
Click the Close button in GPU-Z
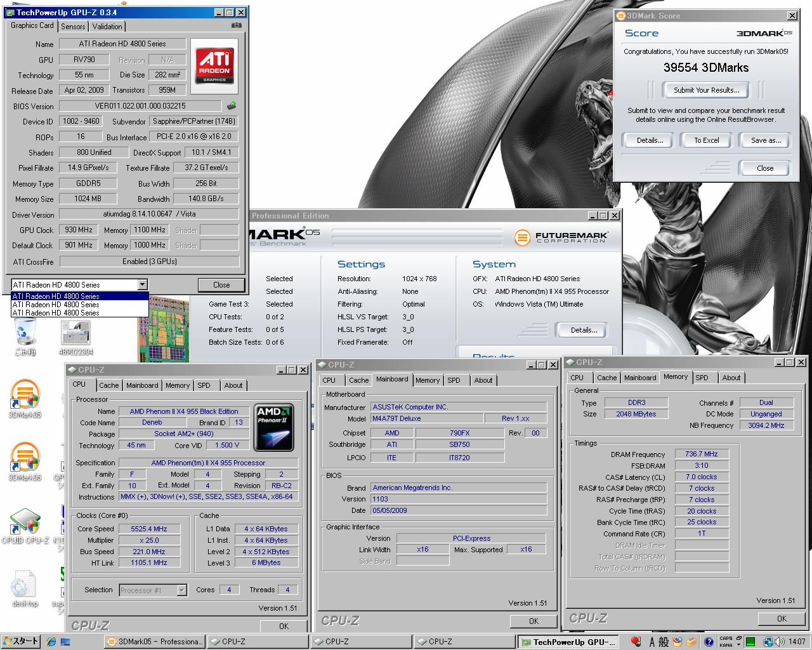click(221, 285)
